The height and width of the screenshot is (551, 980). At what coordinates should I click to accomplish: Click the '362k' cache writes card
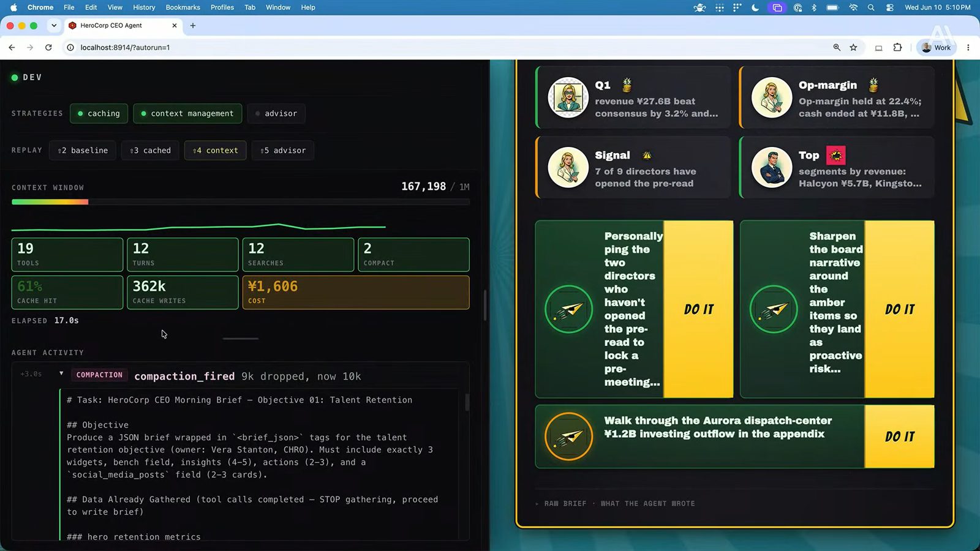(183, 292)
